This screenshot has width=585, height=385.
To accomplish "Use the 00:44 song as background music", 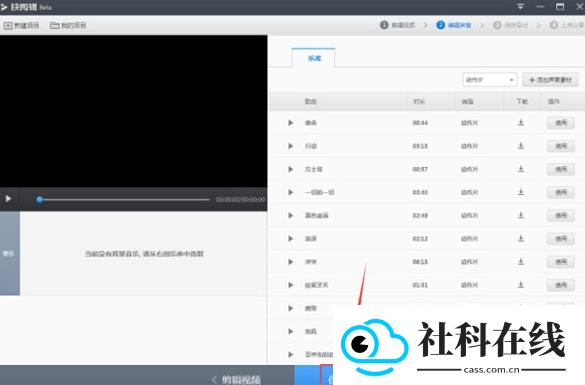I will coord(560,123).
